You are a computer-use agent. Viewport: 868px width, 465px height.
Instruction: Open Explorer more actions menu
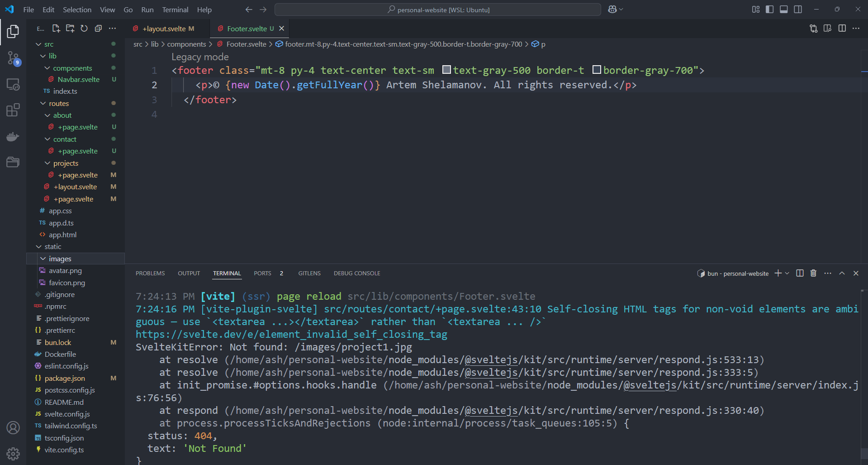pos(112,29)
